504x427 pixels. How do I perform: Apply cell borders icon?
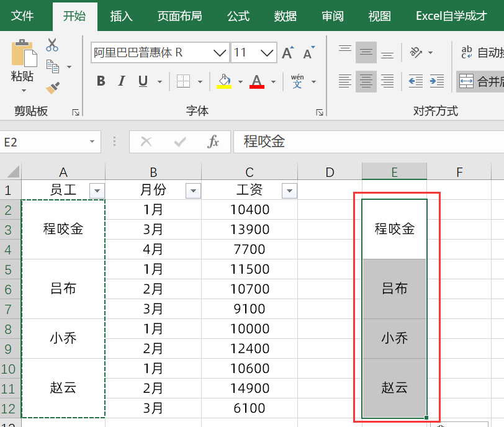tap(184, 81)
